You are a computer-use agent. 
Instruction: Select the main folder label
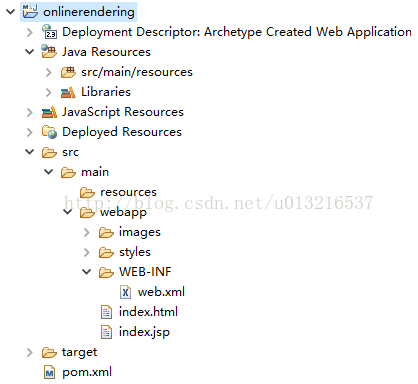[x=95, y=172]
